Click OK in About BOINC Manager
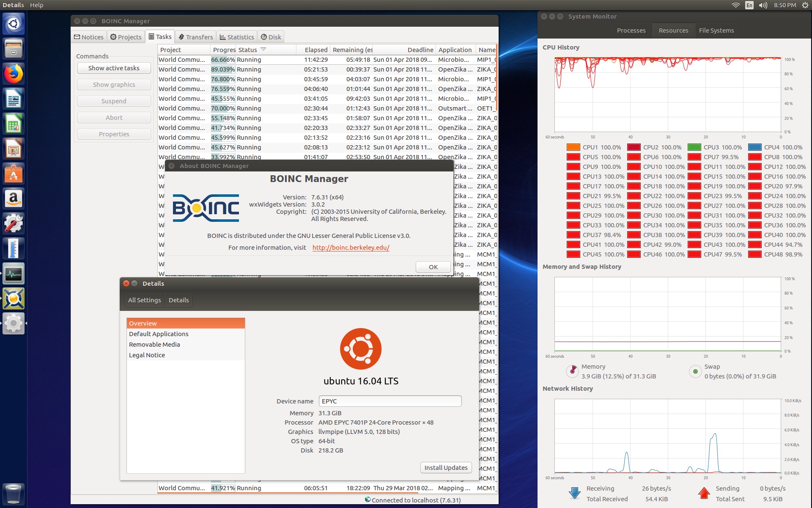This screenshot has height=508, width=812. coord(433,267)
